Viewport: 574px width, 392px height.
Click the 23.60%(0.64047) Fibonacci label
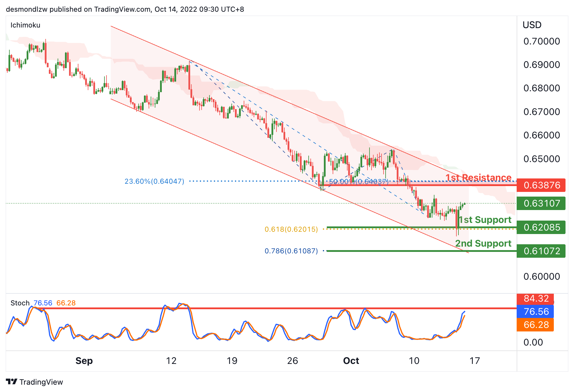(x=154, y=181)
